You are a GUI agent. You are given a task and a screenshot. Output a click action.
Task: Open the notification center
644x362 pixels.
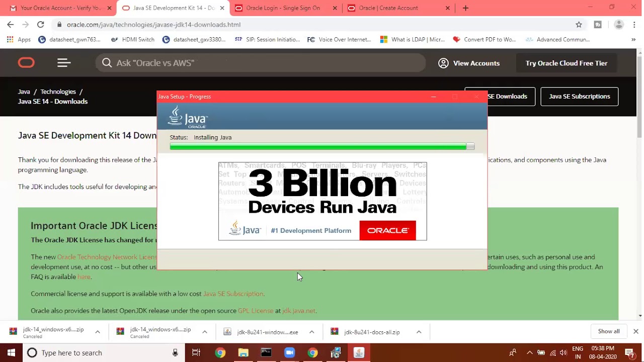click(629, 352)
